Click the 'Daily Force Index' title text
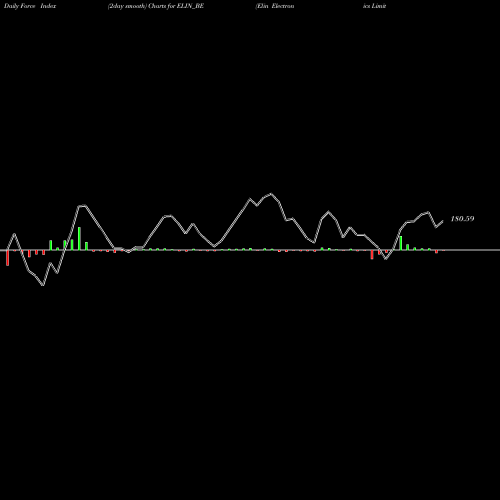This screenshot has height=500, width=500. pos(30,6)
